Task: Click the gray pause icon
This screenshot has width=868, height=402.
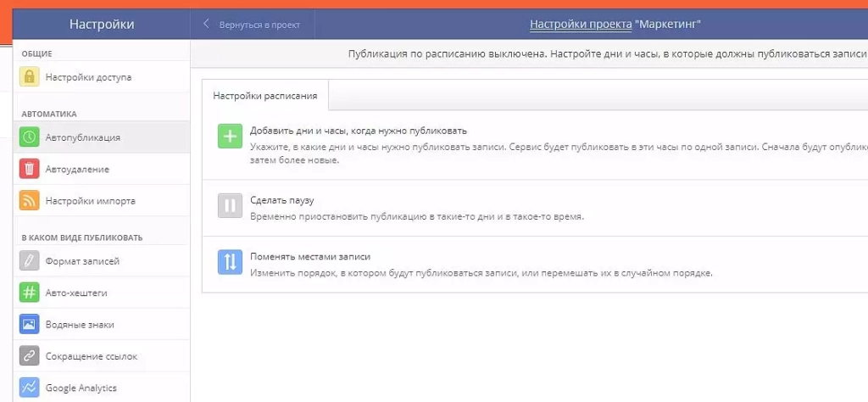Action: pos(230,205)
